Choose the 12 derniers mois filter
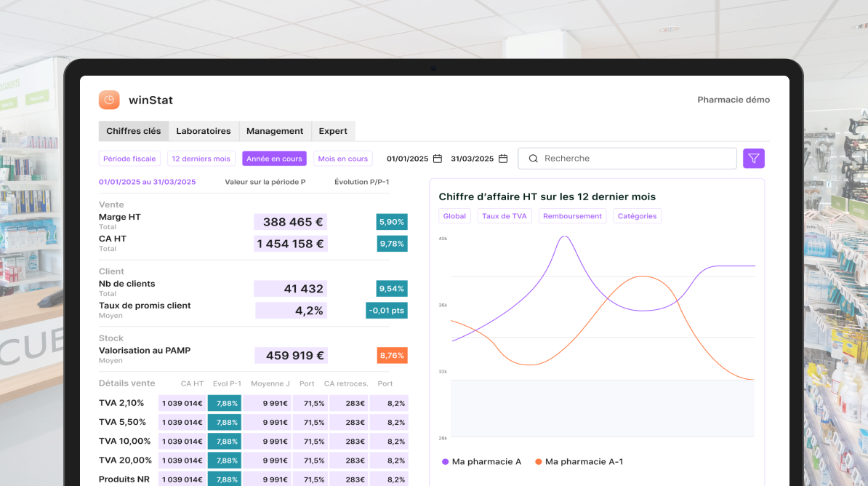 click(x=201, y=159)
